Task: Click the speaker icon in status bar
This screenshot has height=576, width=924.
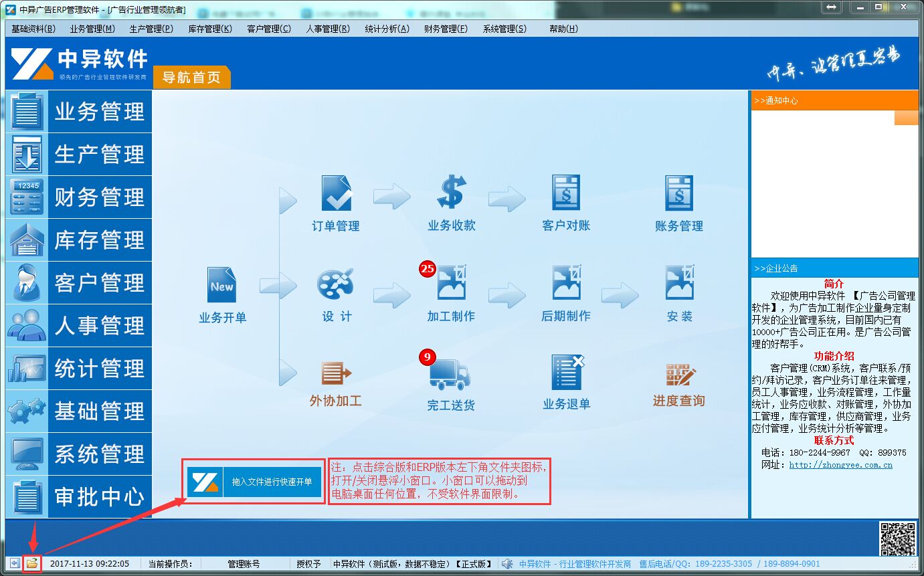Action: 507,564
